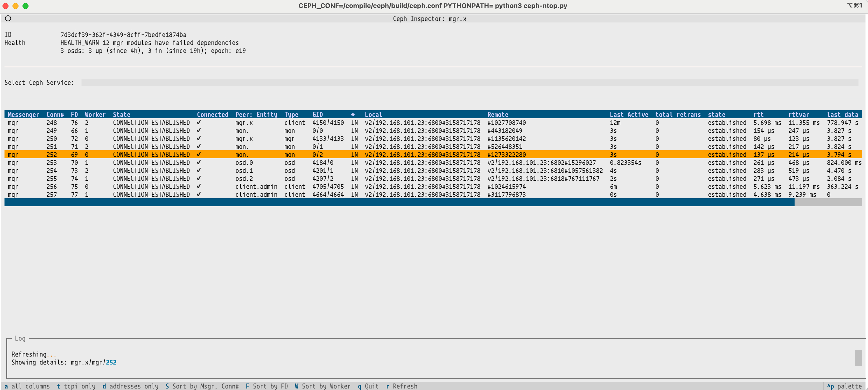Viewport: 868px width, 390px height.
Task: Select the connection row with Conn# 248
Action: click(x=433, y=123)
